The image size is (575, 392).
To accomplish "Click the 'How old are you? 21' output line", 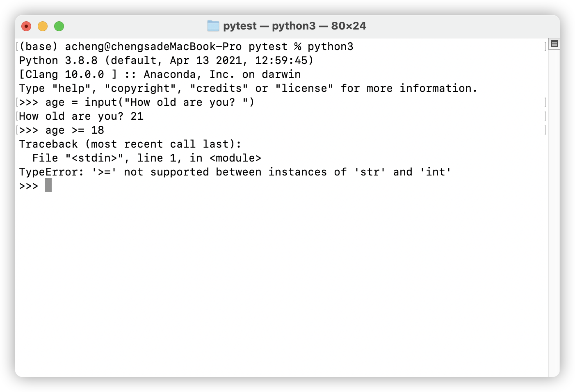I will coord(81,116).
